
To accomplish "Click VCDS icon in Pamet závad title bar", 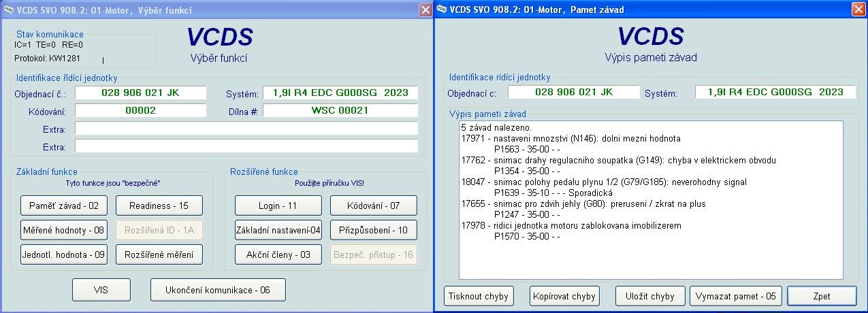I will (x=442, y=10).
